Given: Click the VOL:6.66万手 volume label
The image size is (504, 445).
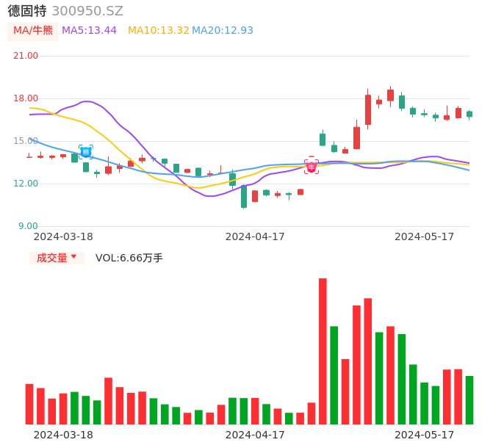Looking at the screenshot, I should [129, 258].
